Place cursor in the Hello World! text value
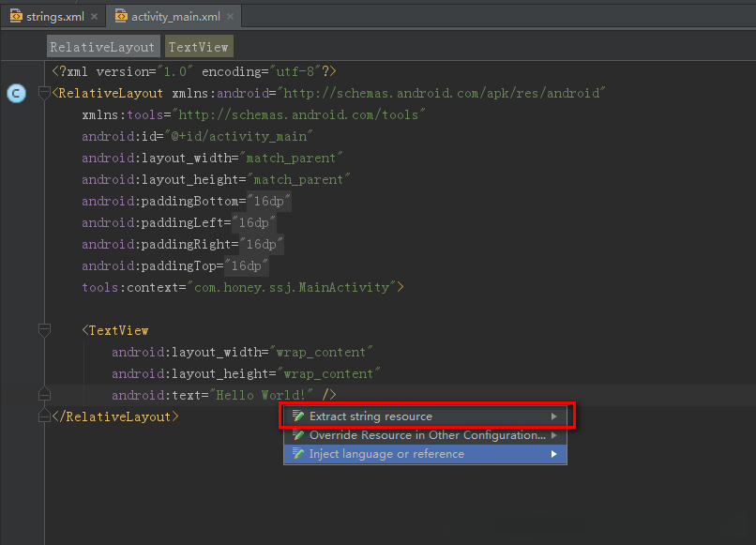Screen dimensions: 756x545 coord(263,395)
